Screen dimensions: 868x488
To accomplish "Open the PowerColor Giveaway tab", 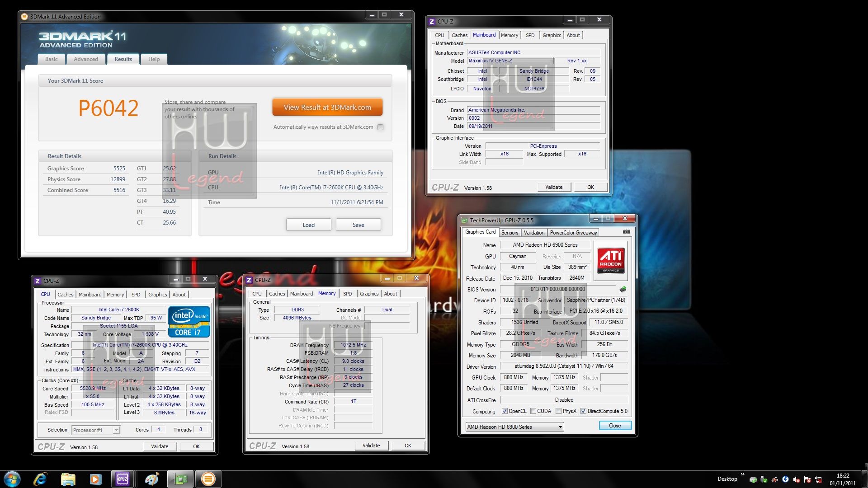I will [573, 233].
